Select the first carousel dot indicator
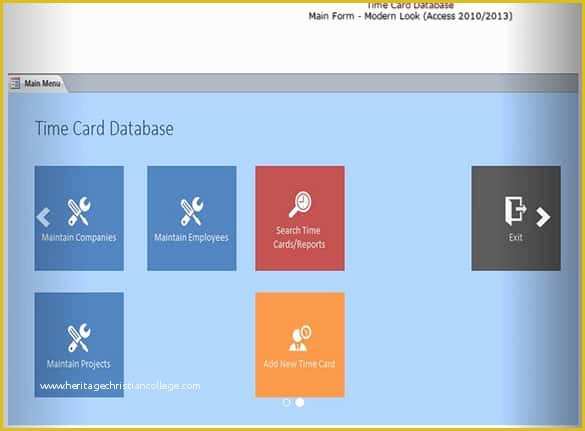The height and width of the screenshot is (431, 585). coord(287,403)
